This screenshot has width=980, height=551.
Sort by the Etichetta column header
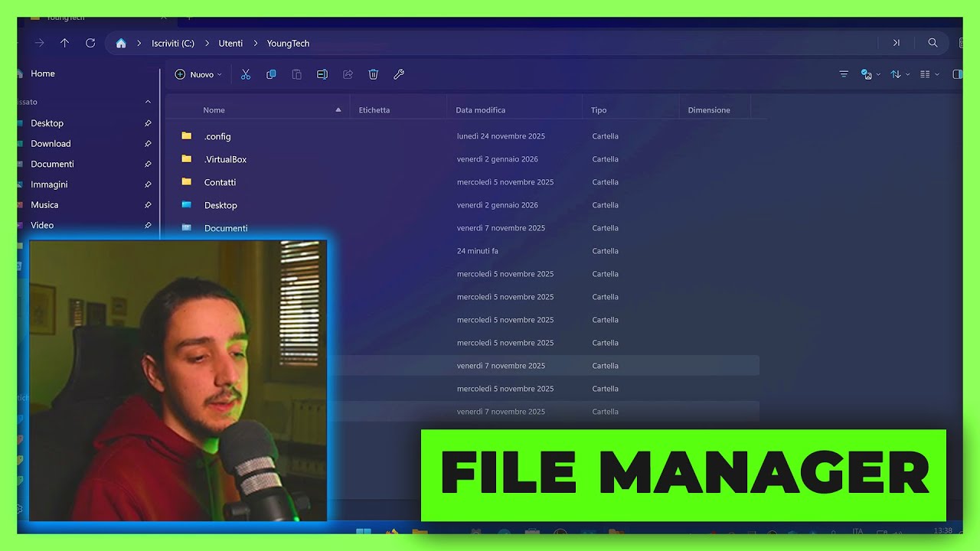(374, 110)
